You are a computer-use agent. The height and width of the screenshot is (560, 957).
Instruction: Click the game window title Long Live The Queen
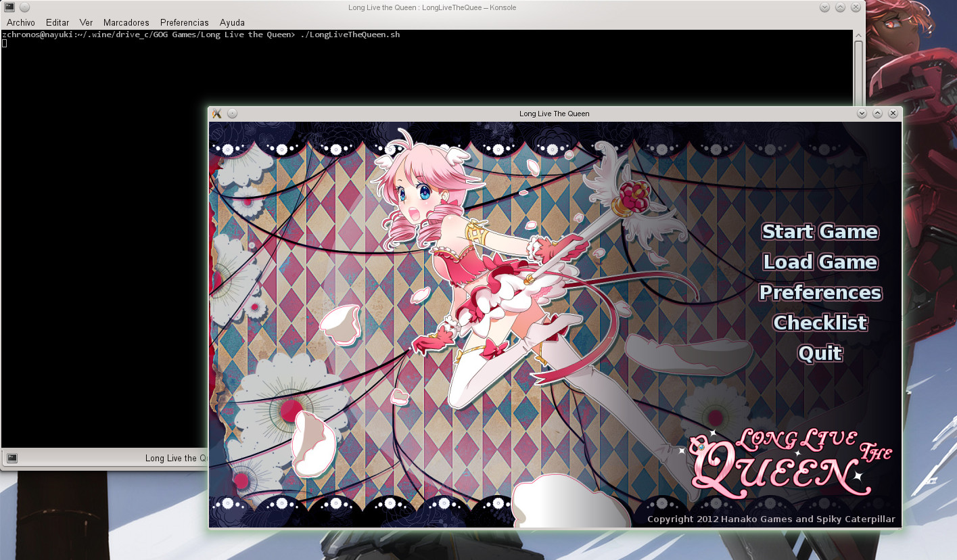coord(555,113)
